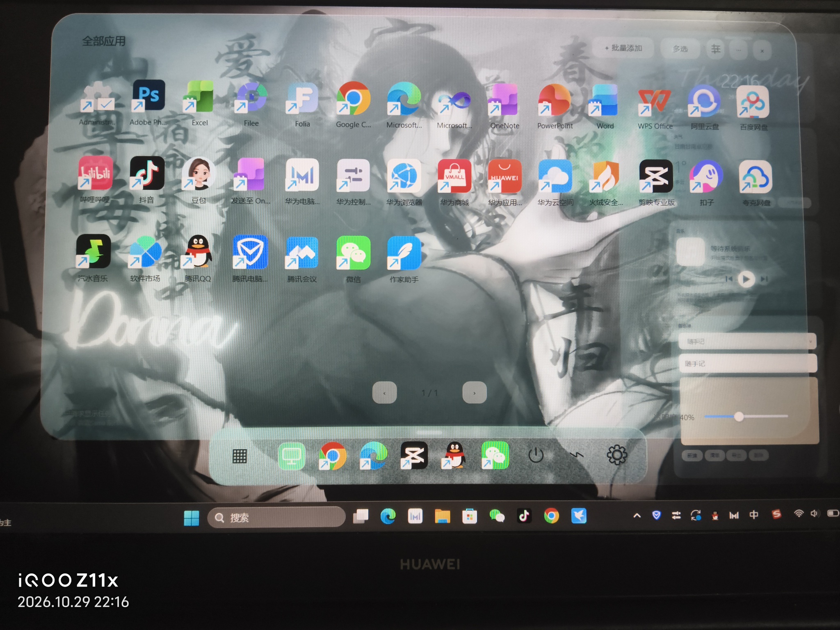Skip to next track in music widget
Image resolution: width=840 pixels, height=630 pixels.
point(764,279)
